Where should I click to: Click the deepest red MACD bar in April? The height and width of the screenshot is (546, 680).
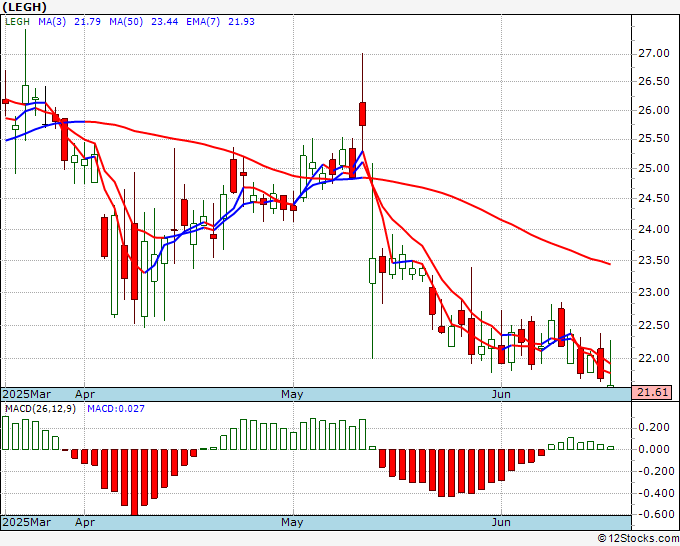pyautogui.click(x=134, y=482)
